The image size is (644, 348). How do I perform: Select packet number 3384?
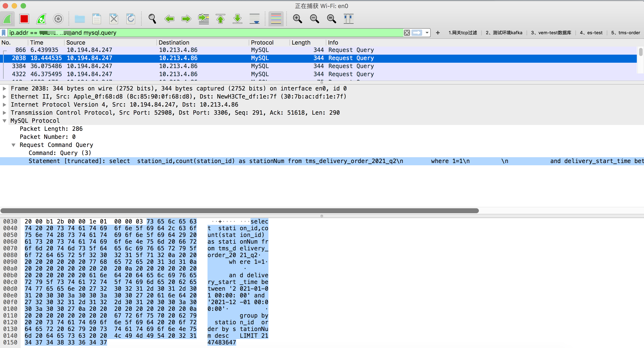[x=318, y=66]
